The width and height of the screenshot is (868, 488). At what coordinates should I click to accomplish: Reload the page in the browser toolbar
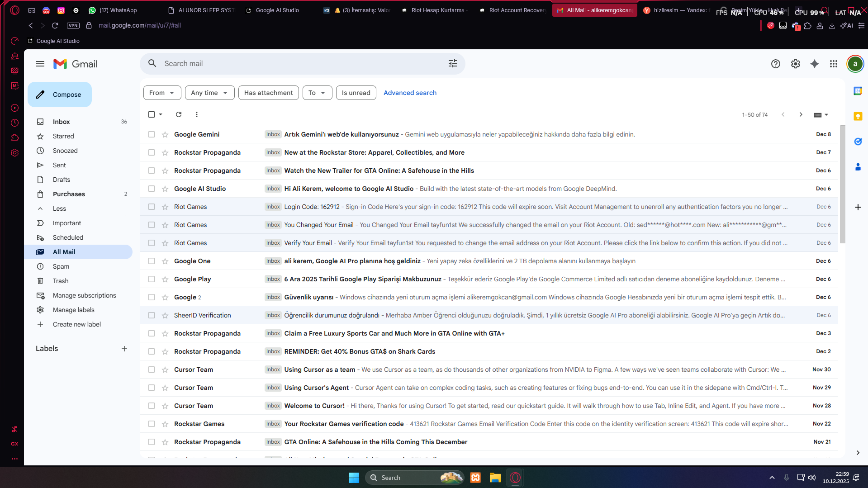55,25
